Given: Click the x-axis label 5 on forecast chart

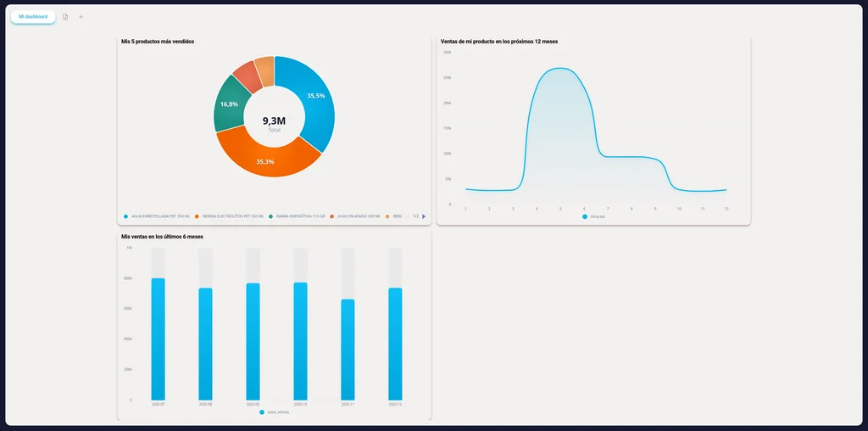Looking at the screenshot, I should [x=560, y=209].
